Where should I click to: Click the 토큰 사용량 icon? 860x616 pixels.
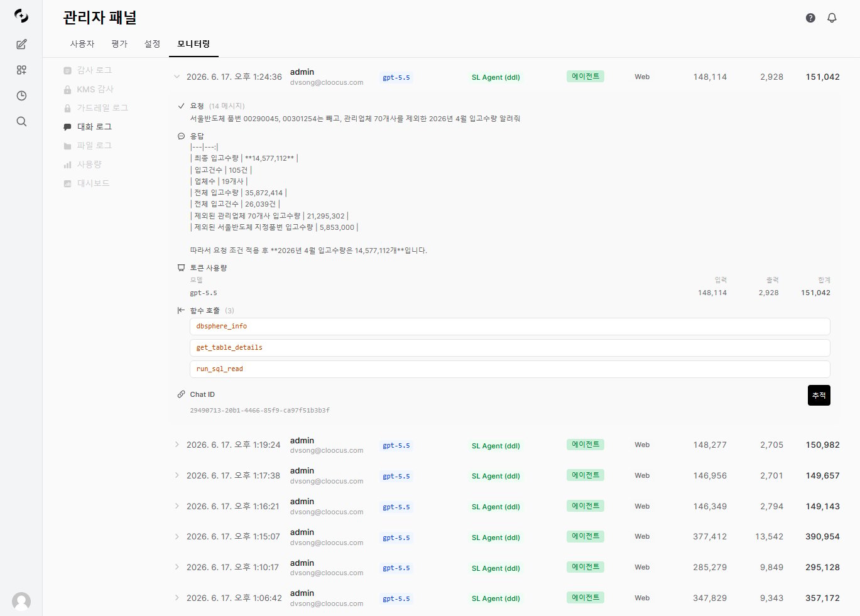pos(181,268)
